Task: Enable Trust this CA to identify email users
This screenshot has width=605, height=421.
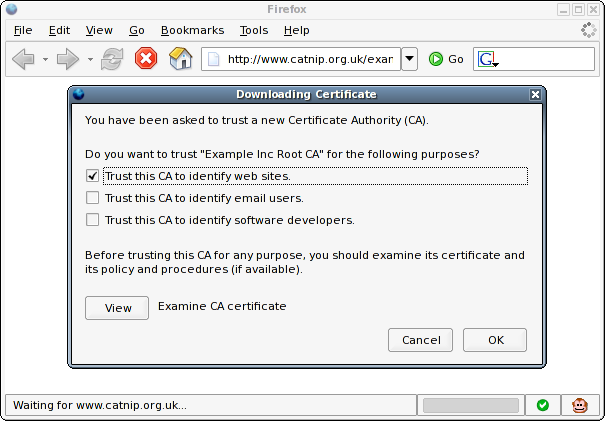Action: pos(92,198)
